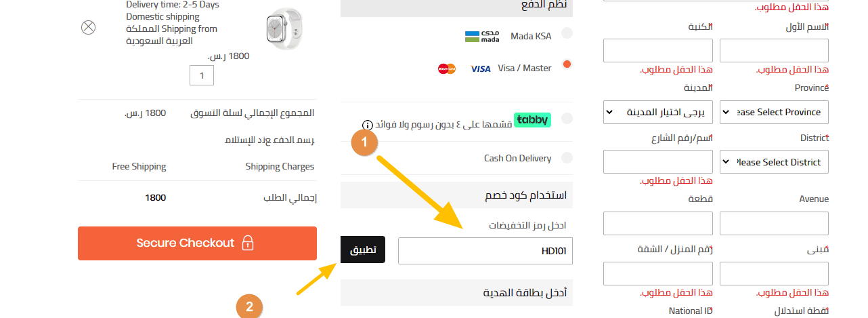Expand the city selection dropdown
Viewport: 868px width, 318px height.
[657, 112]
